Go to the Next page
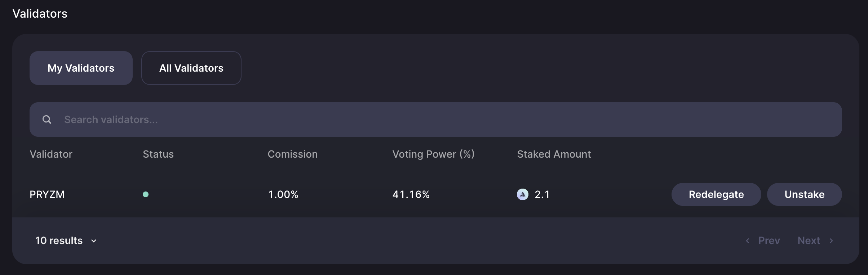868x275 pixels. pyautogui.click(x=809, y=240)
